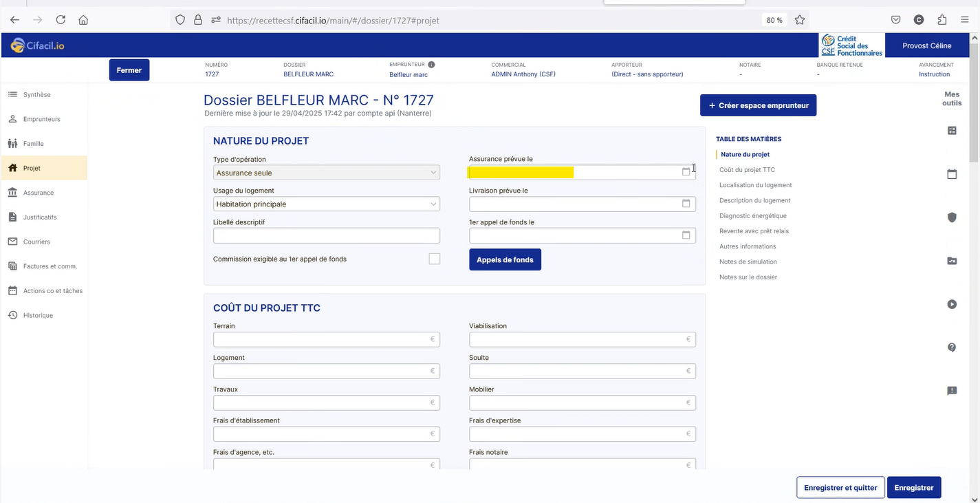Jump to Diagnostic énergétique in table of contents
The width and height of the screenshot is (980, 503).
[752, 216]
